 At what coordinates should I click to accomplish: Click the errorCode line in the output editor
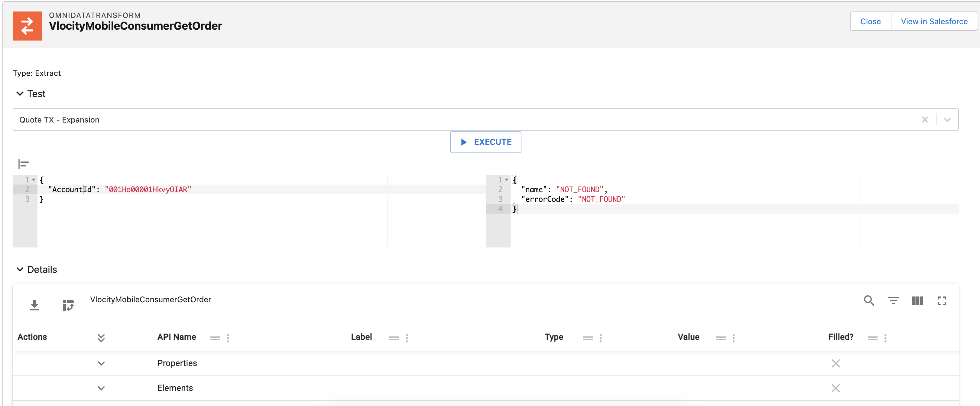point(573,199)
